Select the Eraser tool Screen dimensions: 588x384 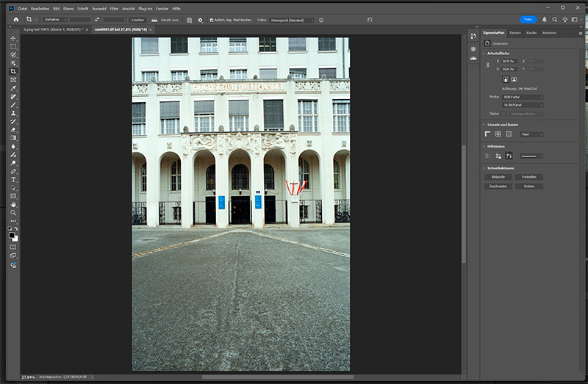13,130
